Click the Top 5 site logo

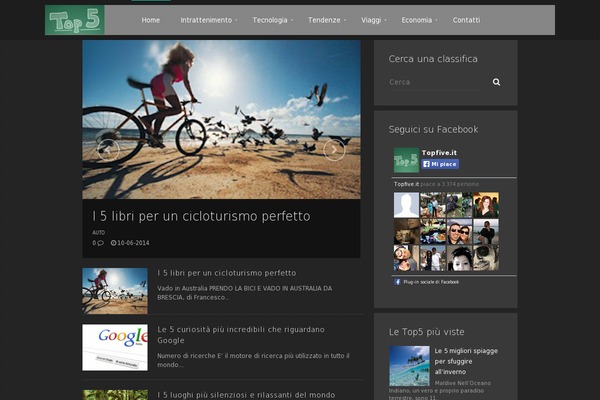coord(75,20)
